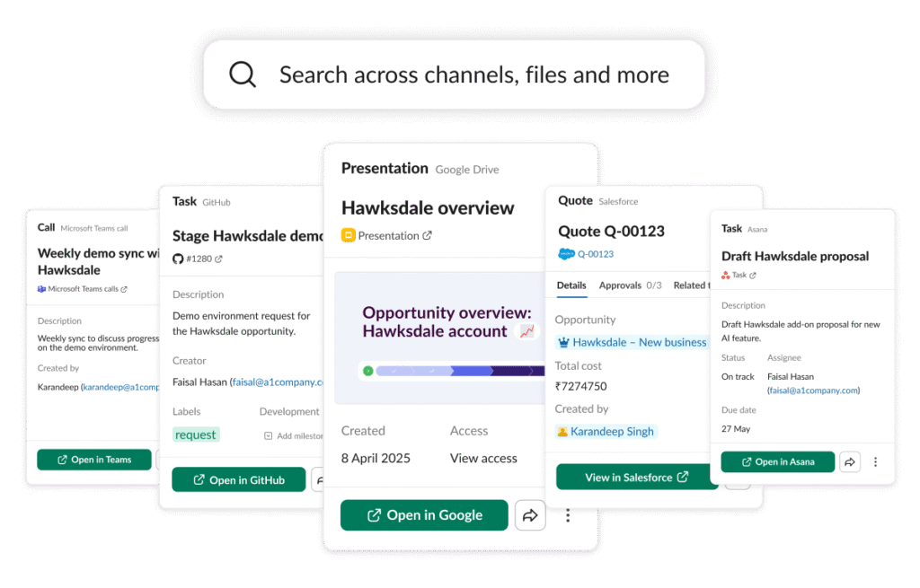The width and height of the screenshot is (920, 588).
Task: Open the three-dot menu on Asana card
Action: (x=876, y=462)
